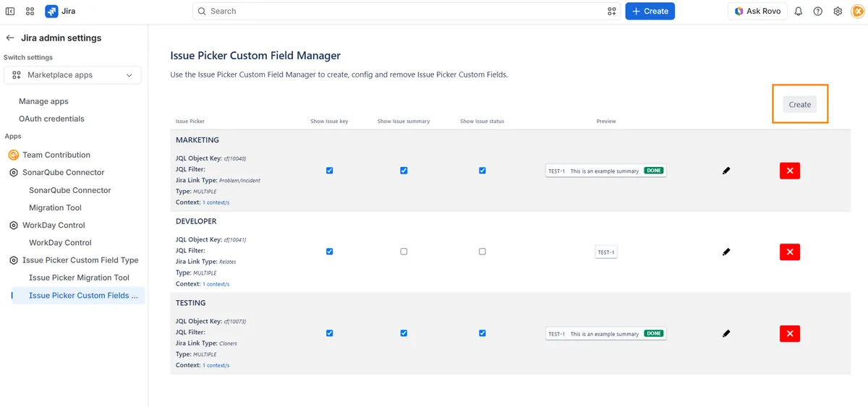Toggle Show Issue status for MARKETING

[482, 171]
